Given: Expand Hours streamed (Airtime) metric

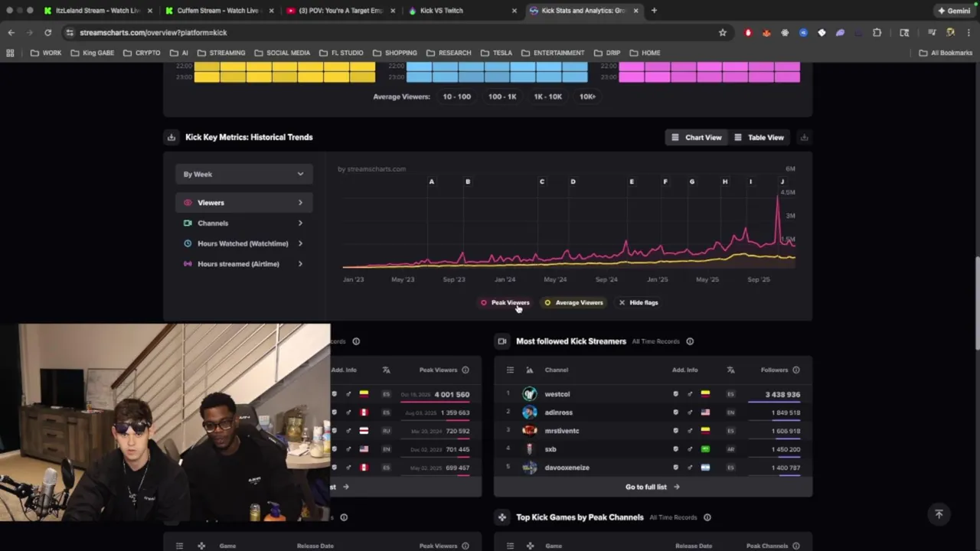Looking at the screenshot, I should coord(243,264).
